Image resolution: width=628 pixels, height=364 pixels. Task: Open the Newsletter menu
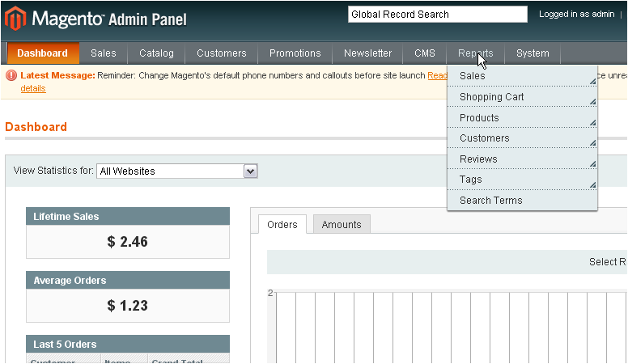367,53
